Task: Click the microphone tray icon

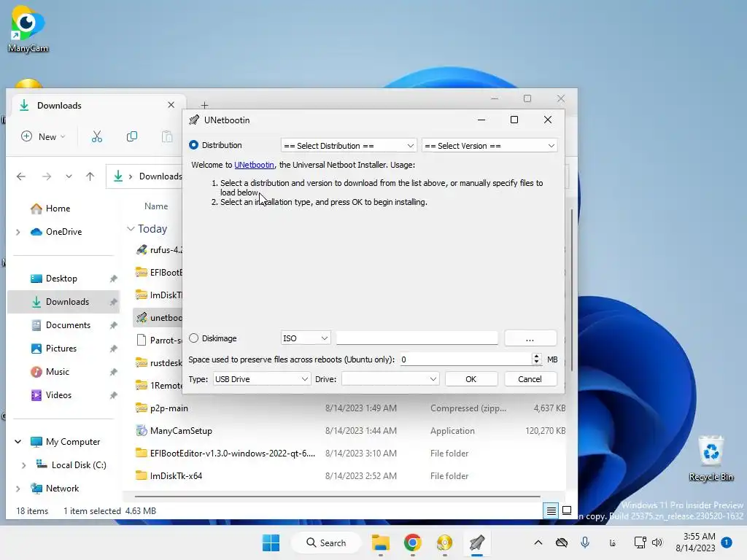Action: [585, 542]
